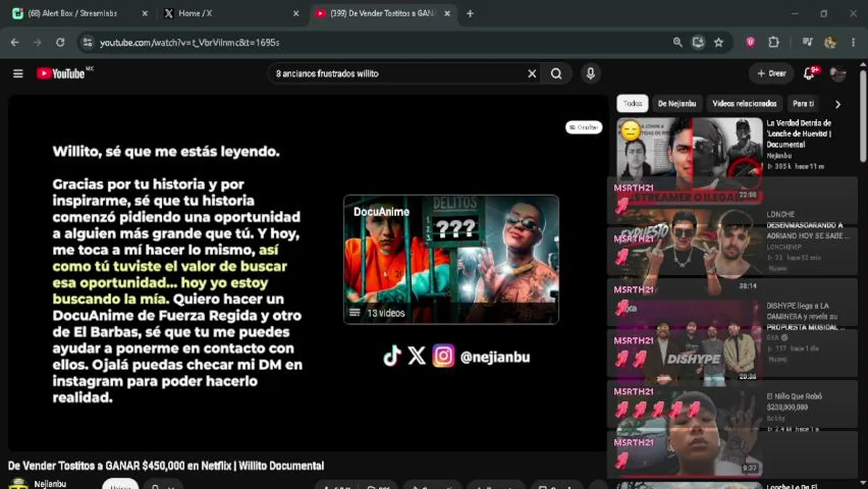The image size is (868, 489).
Task: Click the EXPUESTO video thumbnail
Action: coord(689,250)
